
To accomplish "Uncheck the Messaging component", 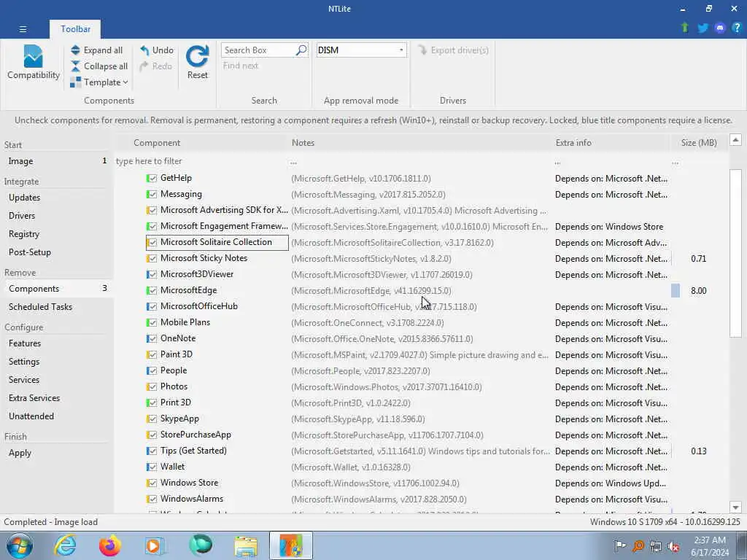I will point(152,194).
